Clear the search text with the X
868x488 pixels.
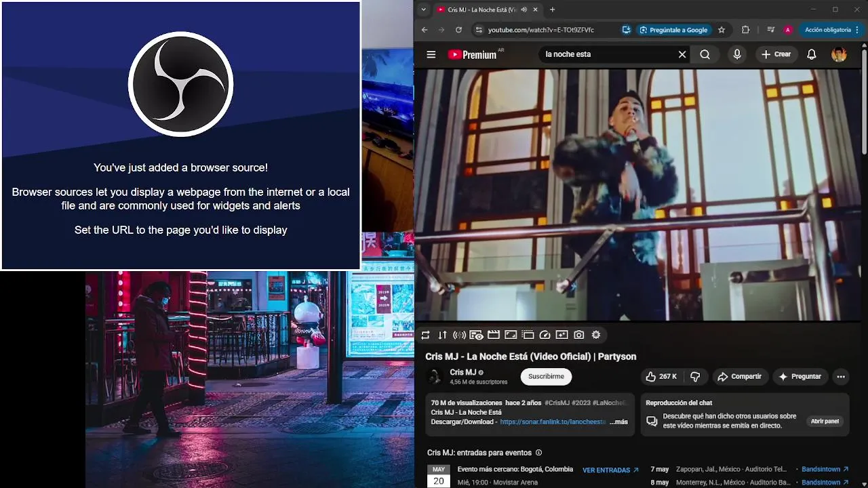pos(682,54)
